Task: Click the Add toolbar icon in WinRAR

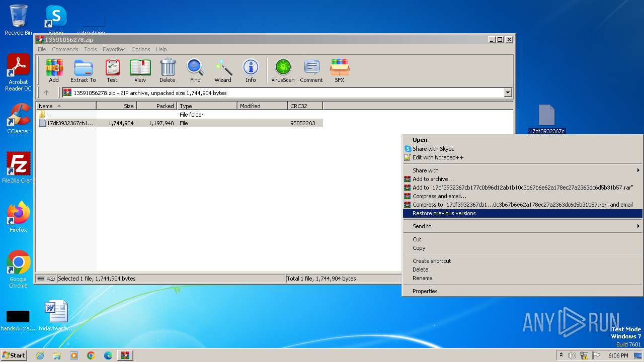Action: click(54, 71)
